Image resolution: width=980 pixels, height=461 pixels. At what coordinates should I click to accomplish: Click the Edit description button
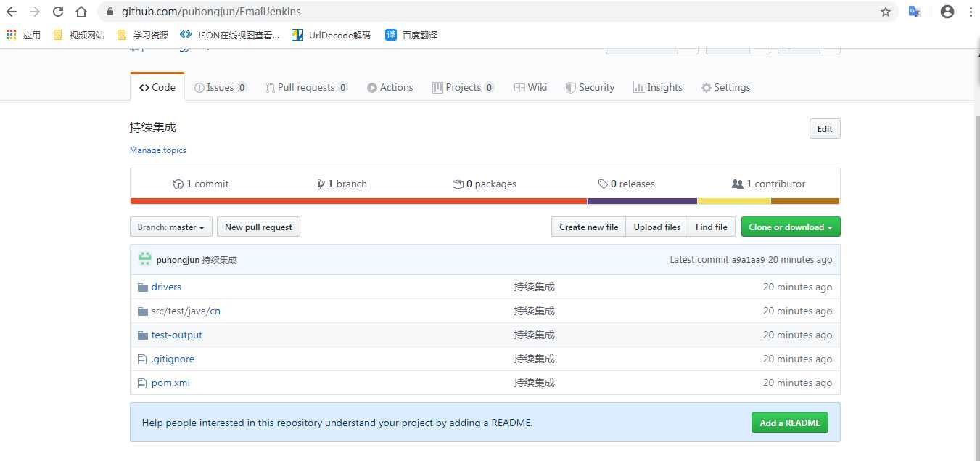tap(825, 129)
